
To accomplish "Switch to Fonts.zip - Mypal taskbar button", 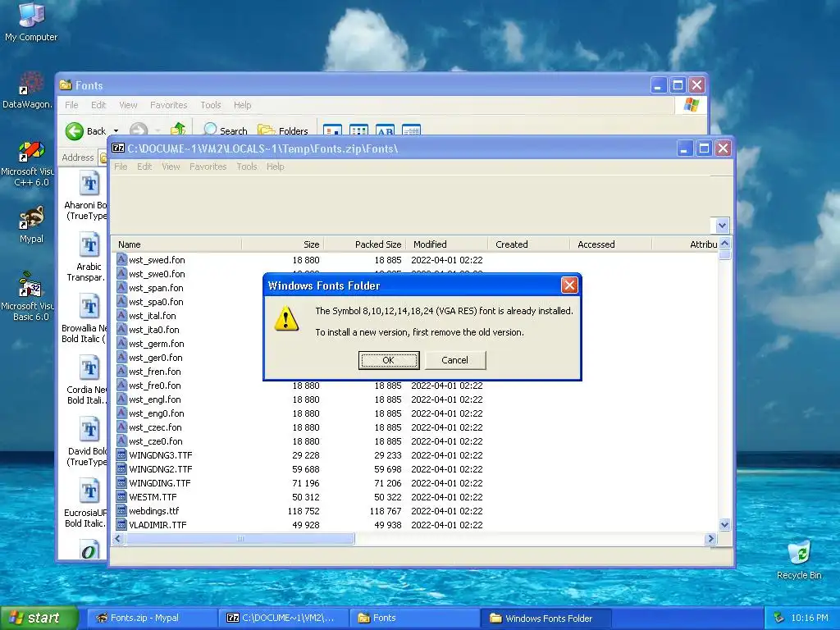I will (152, 618).
